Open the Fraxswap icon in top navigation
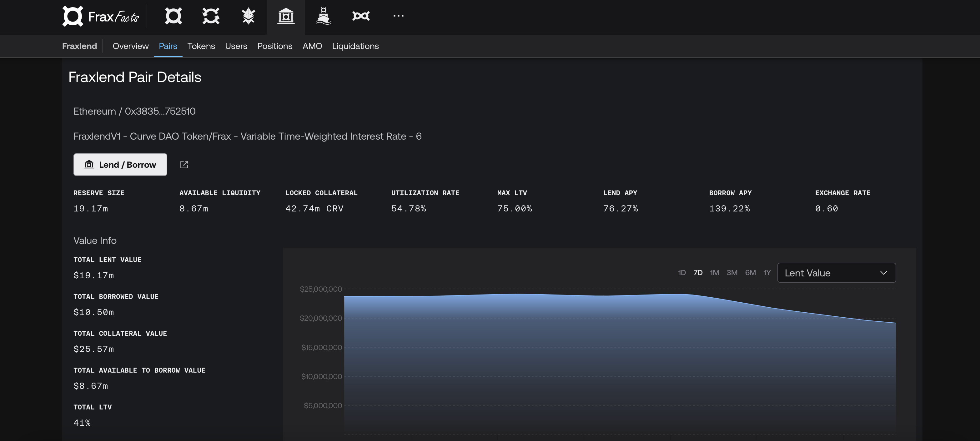The width and height of the screenshot is (980, 441). pos(361,16)
